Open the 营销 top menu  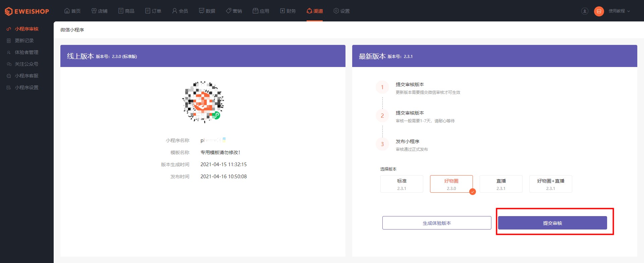[x=234, y=11]
